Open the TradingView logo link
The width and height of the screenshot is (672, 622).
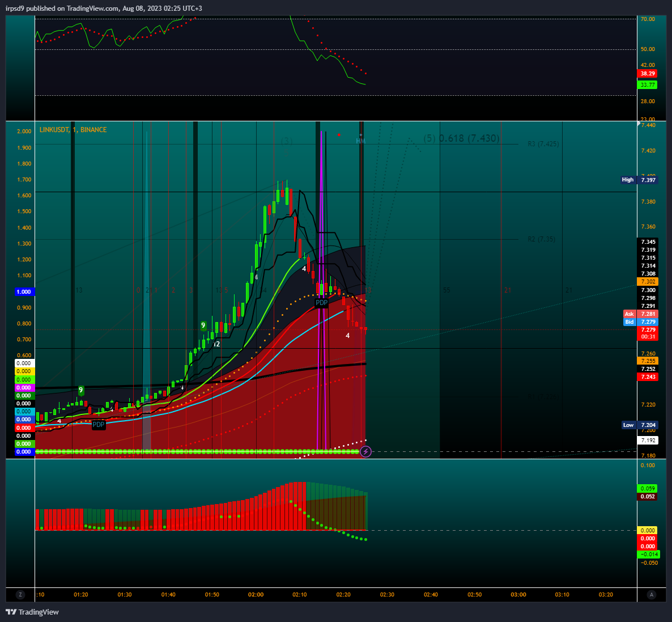coord(32,612)
